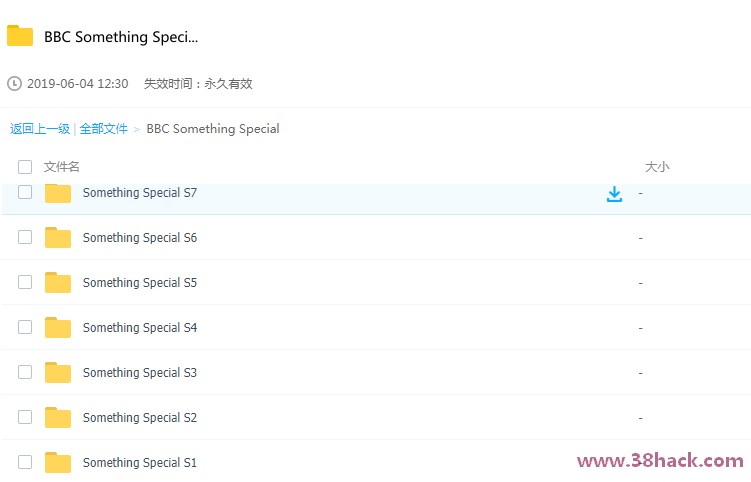Open the Something Special S6 folder icon
The height and width of the screenshot is (482, 751).
click(x=58, y=238)
